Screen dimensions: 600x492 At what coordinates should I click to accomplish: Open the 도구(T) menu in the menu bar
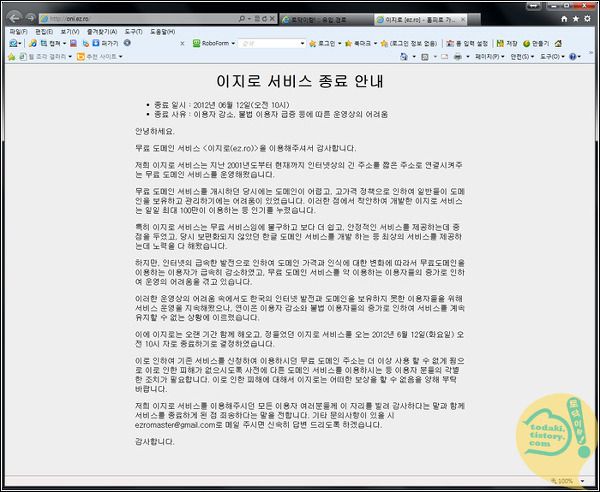(x=134, y=32)
